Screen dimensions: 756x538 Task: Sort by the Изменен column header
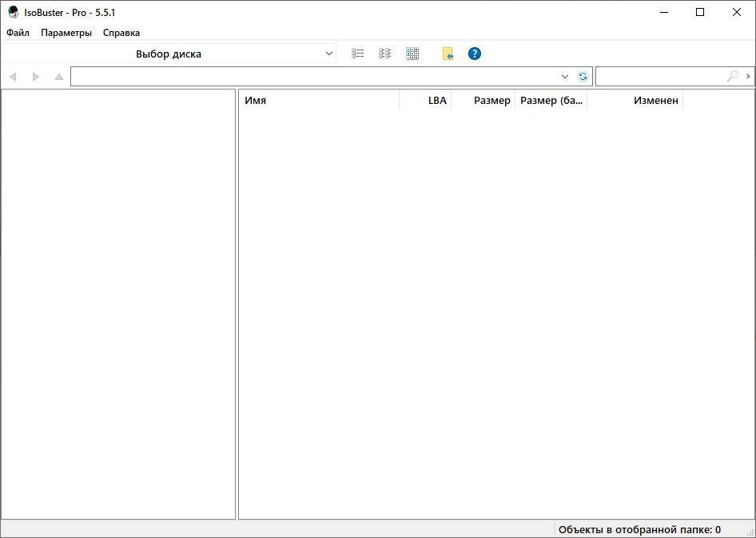(635, 100)
